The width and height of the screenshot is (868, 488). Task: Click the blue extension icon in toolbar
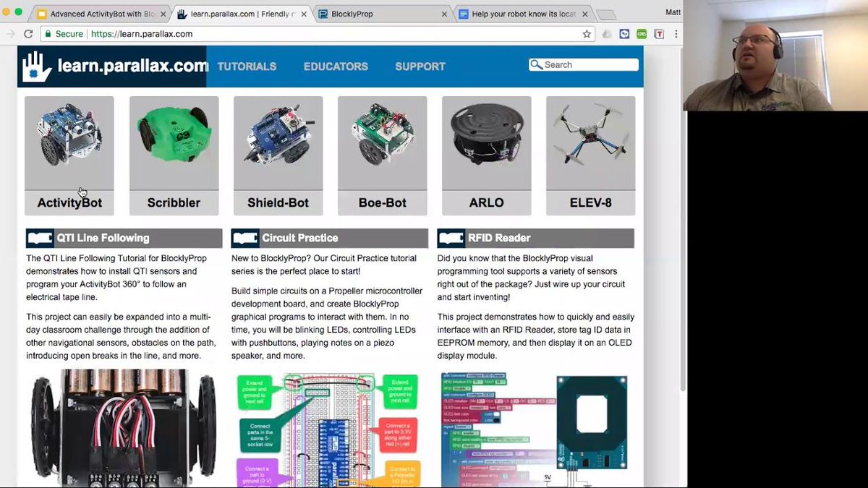pyautogui.click(x=624, y=33)
